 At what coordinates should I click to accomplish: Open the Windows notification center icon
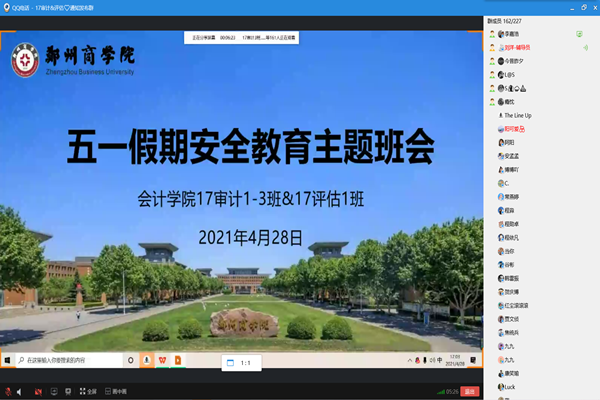click(x=473, y=360)
